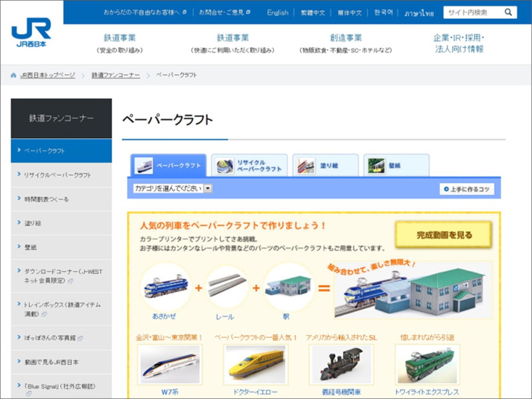Viewport: 532px width, 399px height.
Task: Click the train icon on ペーパークラフト tab
Action: (x=144, y=166)
